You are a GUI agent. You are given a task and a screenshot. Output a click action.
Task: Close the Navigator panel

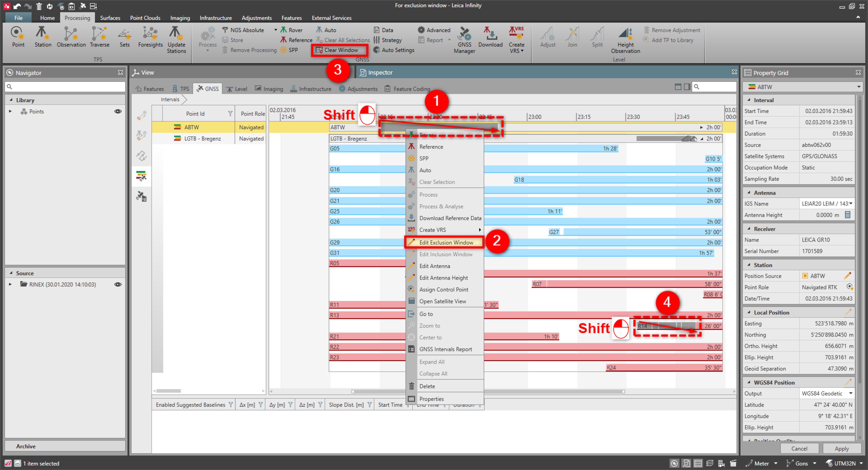coord(120,72)
